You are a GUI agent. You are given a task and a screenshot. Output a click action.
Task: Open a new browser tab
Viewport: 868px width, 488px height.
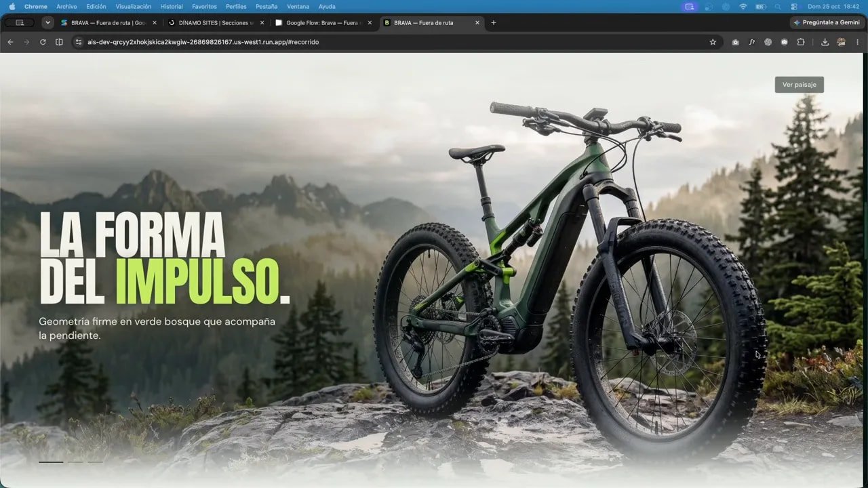pyautogui.click(x=493, y=22)
